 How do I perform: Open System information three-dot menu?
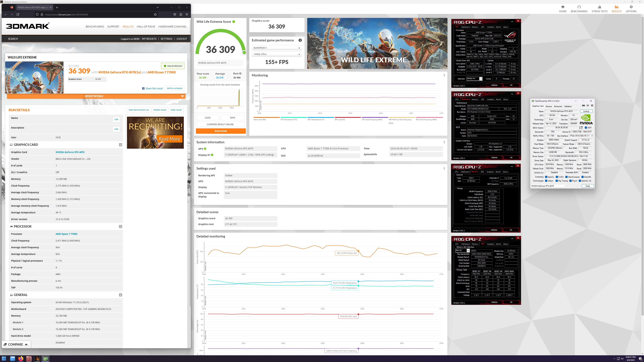coord(444,142)
